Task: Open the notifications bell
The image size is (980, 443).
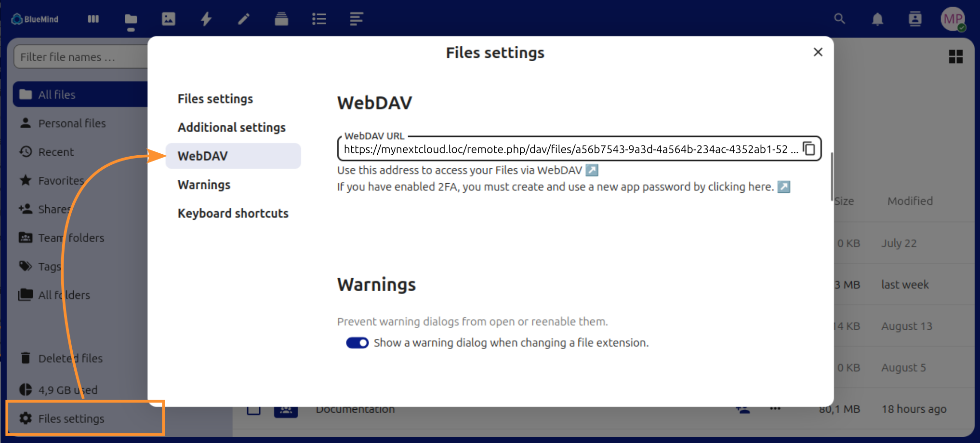Action: tap(877, 19)
